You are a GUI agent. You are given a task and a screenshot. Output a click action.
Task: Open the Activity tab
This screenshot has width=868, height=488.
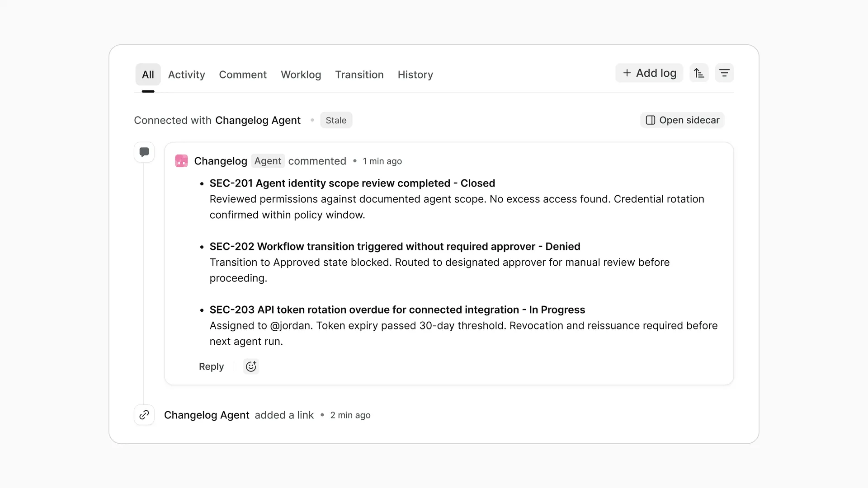point(187,75)
